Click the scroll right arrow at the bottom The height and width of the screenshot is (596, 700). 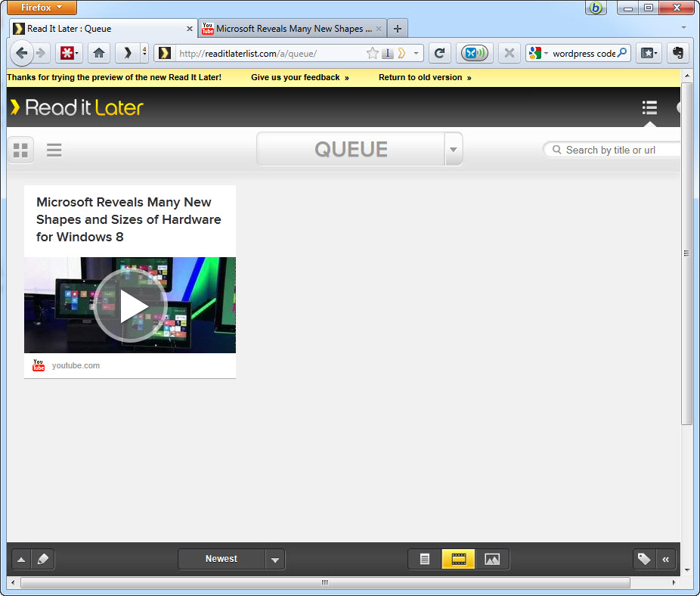(x=674, y=582)
